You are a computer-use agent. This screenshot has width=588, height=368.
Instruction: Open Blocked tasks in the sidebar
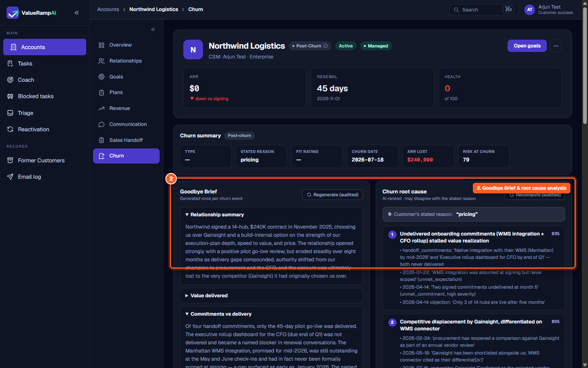pyautogui.click(x=45, y=96)
